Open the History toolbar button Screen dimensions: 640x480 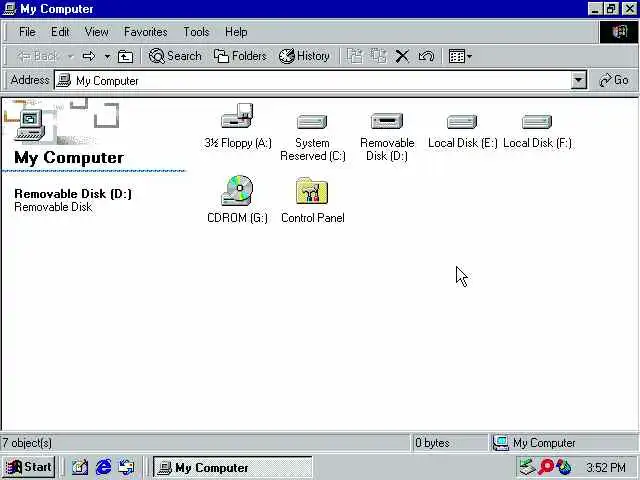(304, 56)
